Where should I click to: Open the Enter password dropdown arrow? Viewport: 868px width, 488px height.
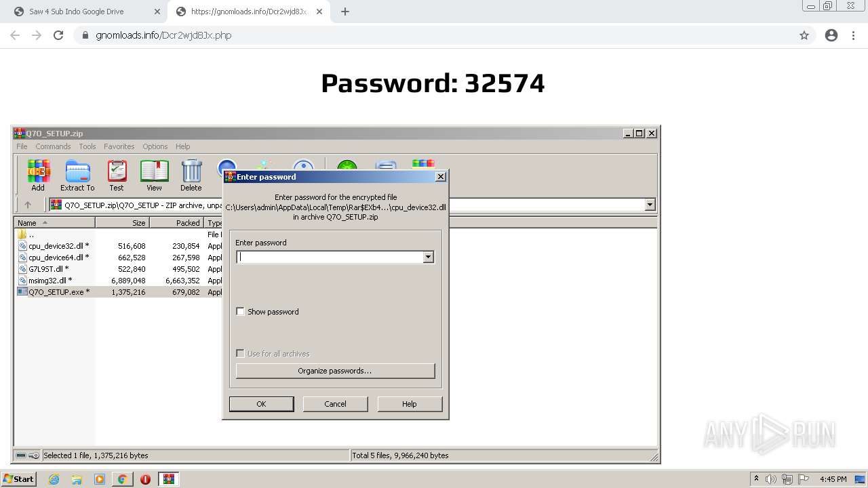[428, 257]
